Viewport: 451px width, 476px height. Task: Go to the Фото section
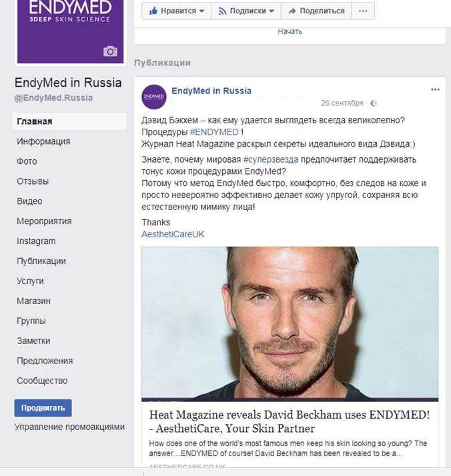pos(27,161)
